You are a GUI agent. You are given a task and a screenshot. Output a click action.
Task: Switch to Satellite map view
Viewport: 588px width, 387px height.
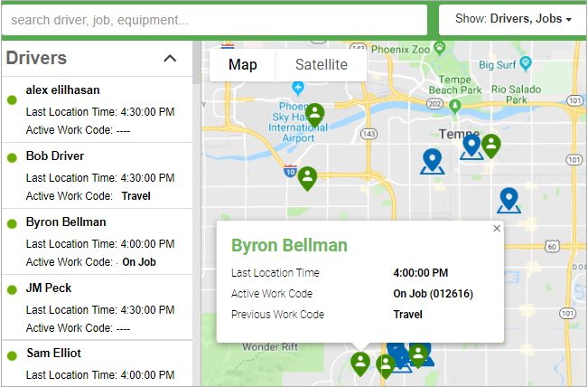[321, 64]
